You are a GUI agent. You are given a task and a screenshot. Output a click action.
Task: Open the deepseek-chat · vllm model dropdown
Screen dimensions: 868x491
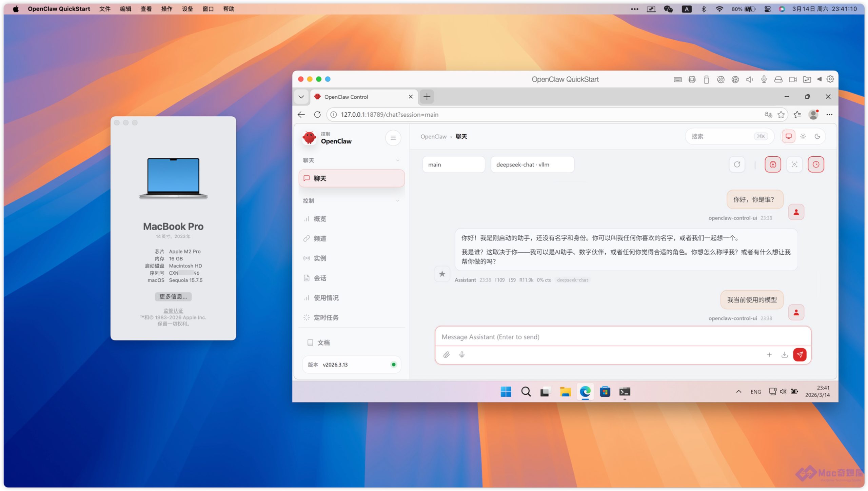coord(532,164)
